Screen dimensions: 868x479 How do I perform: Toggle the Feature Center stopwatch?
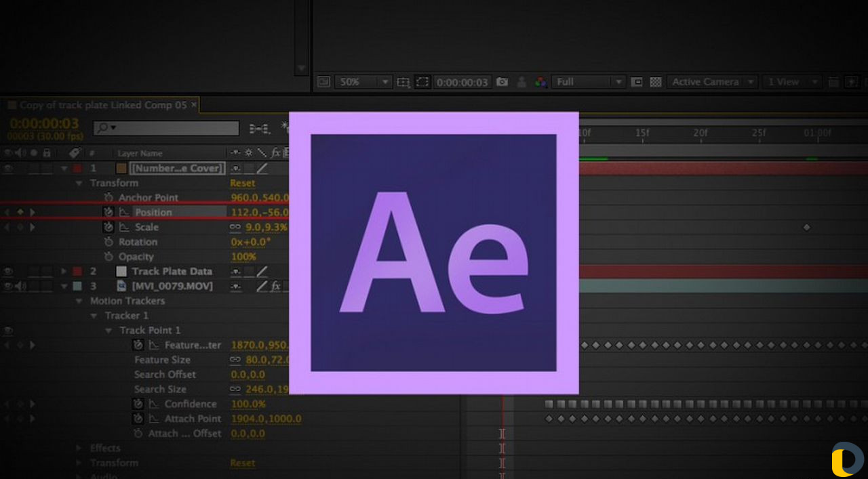[x=138, y=346]
